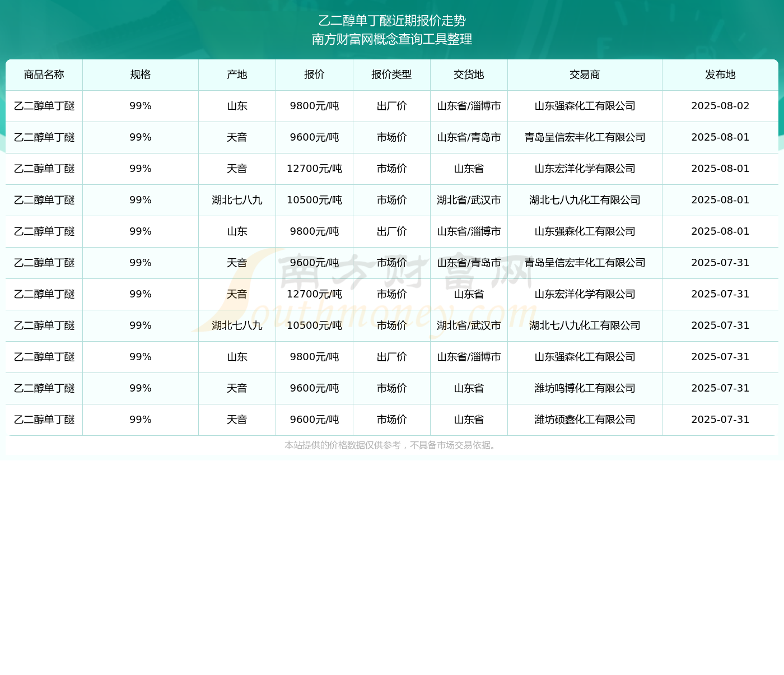The image size is (784, 675).
Task: Click the 交货地 column header
Action: 469,75
